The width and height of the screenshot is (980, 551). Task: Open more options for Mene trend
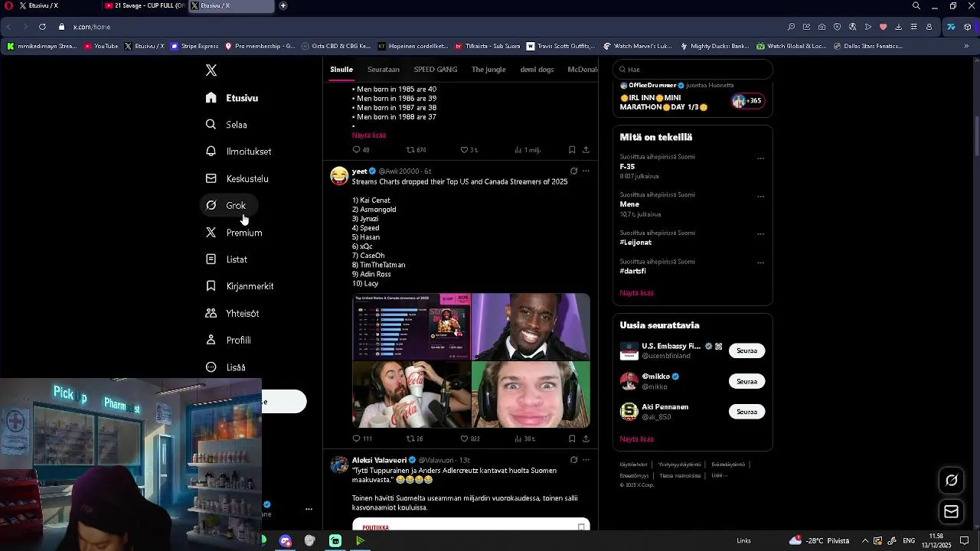click(760, 196)
